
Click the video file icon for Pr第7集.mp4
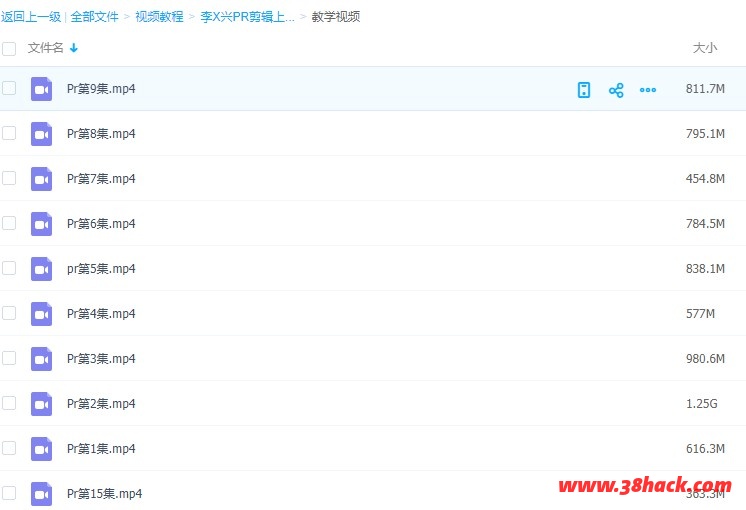41,179
